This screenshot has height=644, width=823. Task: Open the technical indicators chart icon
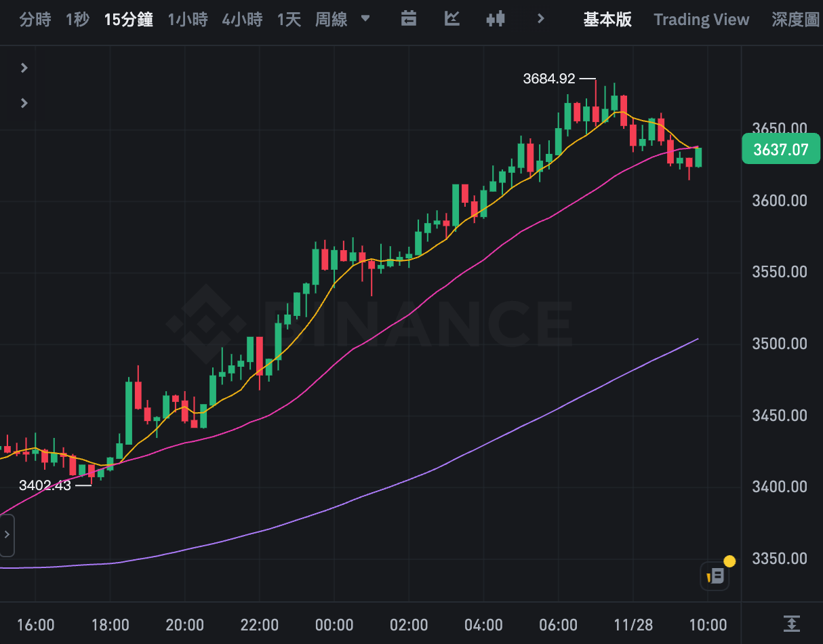[451, 19]
